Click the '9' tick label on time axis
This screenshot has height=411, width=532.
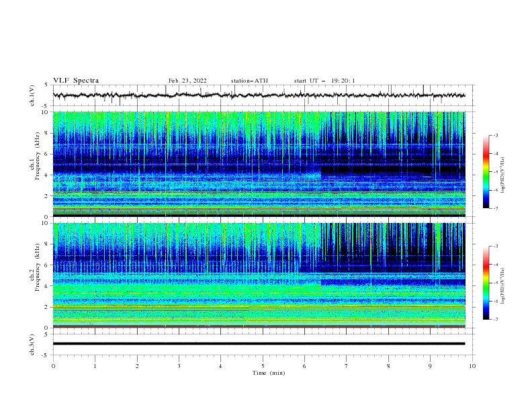pos(430,366)
